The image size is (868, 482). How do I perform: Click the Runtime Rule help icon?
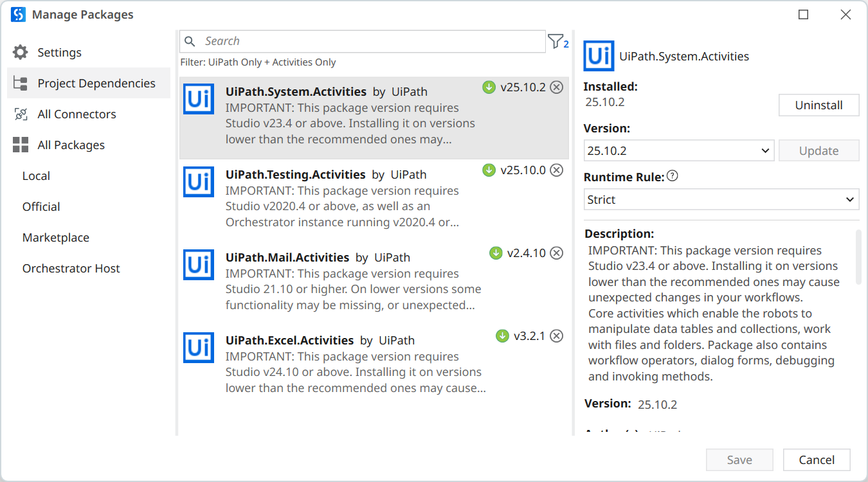[x=673, y=176]
